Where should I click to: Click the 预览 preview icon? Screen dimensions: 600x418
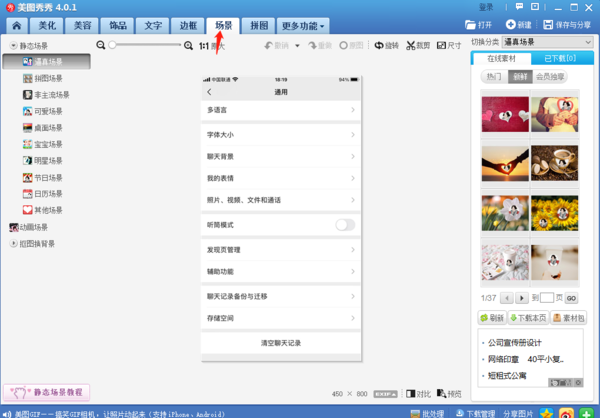(x=449, y=394)
